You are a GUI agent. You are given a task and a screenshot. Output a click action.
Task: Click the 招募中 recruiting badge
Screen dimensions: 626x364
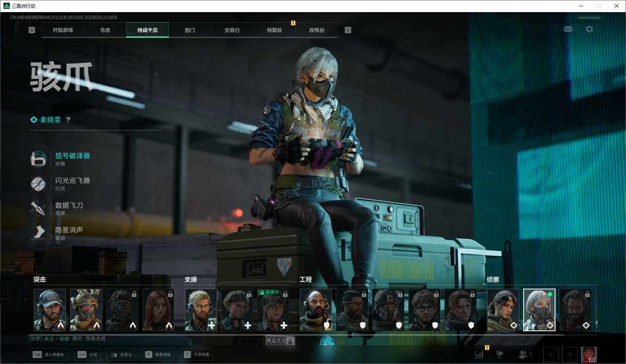[270, 292]
